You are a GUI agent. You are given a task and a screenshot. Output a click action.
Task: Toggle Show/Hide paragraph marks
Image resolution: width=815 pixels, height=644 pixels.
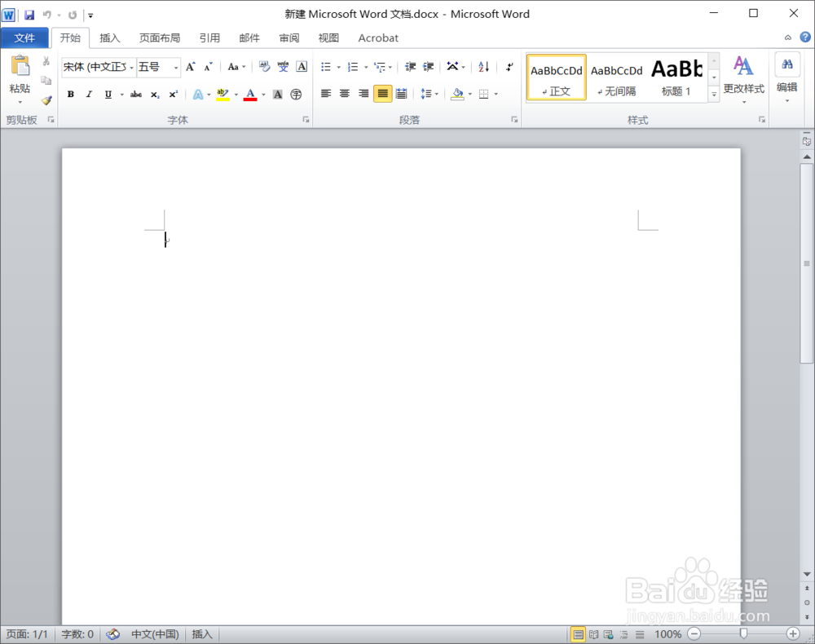[x=509, y=67]
